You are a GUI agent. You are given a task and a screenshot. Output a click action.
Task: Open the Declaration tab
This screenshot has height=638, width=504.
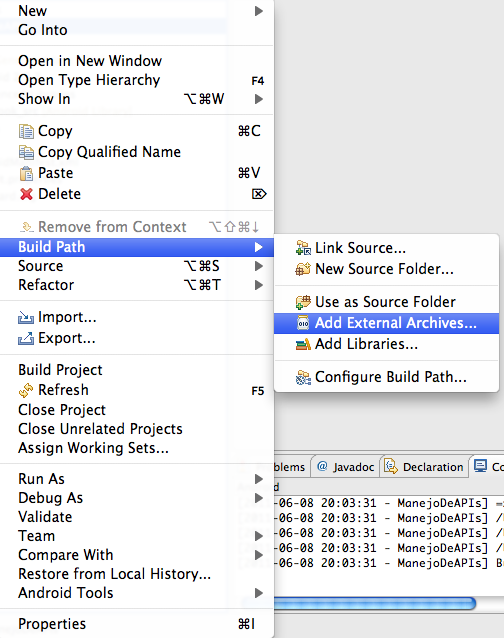coord(424,467)
